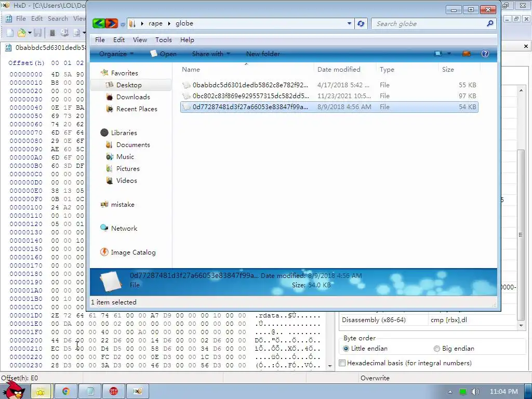Image resolution: width=532 pixels, height=399 pixels.
Task: Select file 0babbdc5d6301dedb5862c8e782f92...
Action: [329, 85]
